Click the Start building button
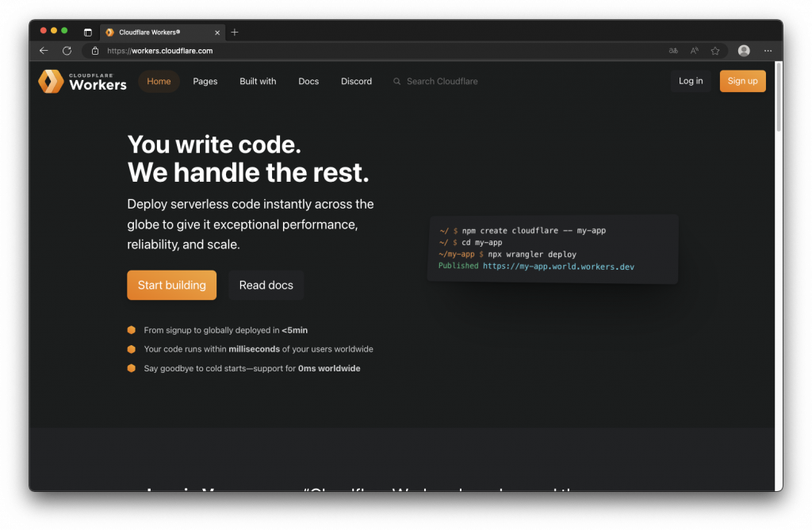The image size is (812, 530). point(172,285)
